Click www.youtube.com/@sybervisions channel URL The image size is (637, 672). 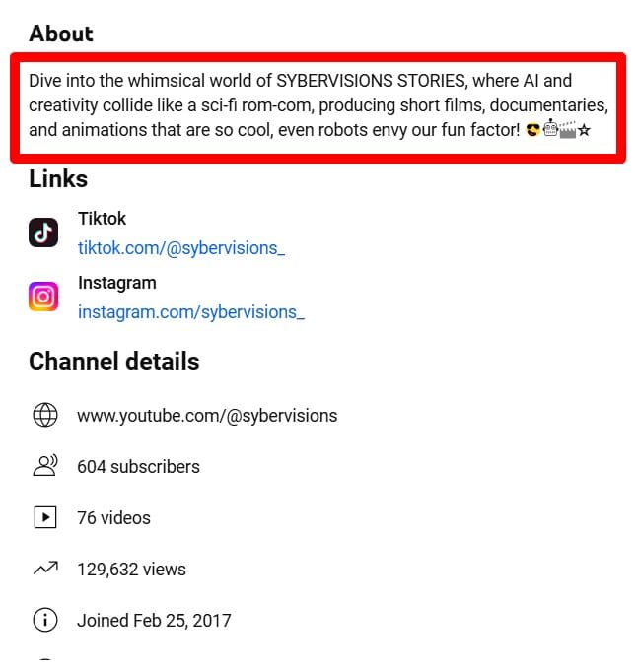pos(207,416)
